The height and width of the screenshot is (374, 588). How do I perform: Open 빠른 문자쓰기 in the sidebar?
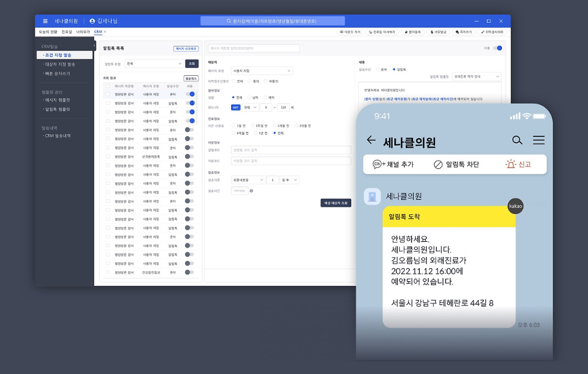(58, 74)
